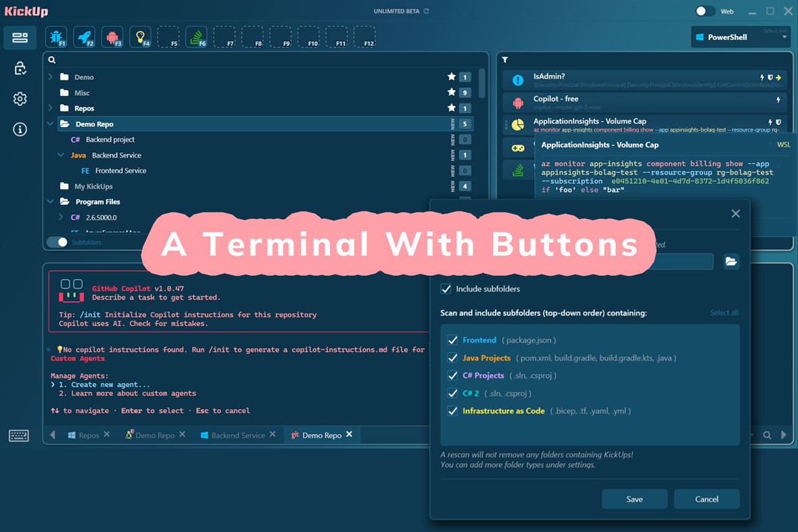The image size is (798, 532).
Task: Open the PowerShell default shell dropdown
Action: click(741, 37)
